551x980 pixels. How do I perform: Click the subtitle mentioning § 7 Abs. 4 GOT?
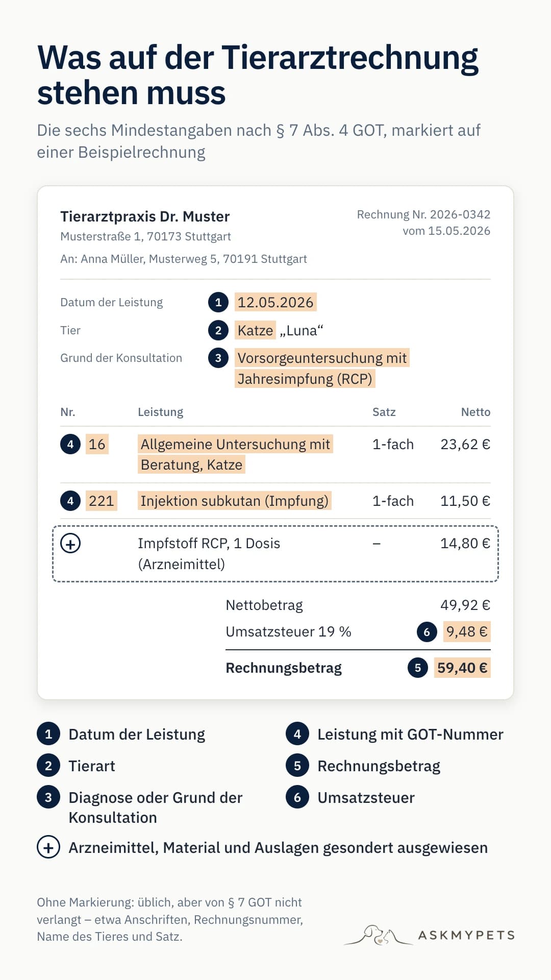tap(259, 141)
